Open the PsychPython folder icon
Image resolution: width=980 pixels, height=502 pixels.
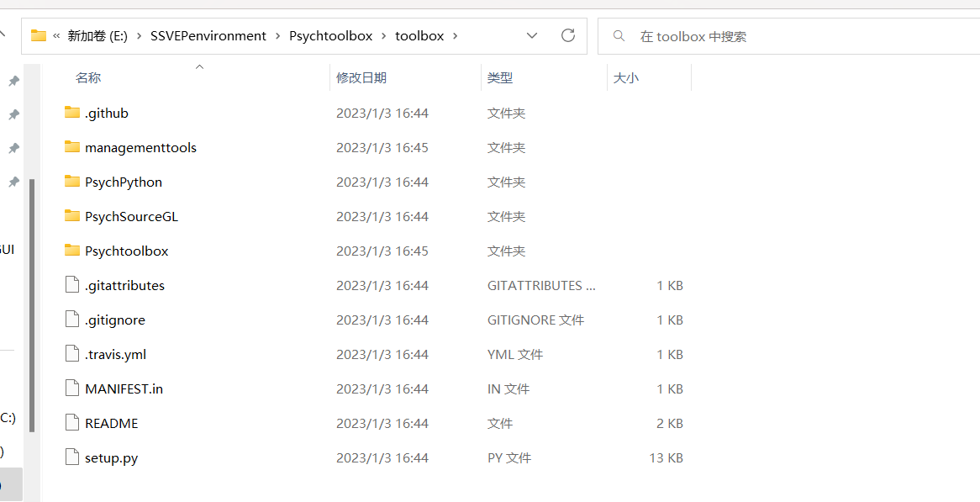click(72, 182)
